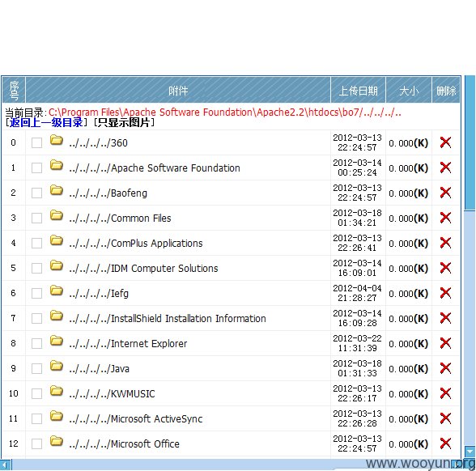The image size is (476, 471).
Task: Select checkbox for Microsoft ActiveSync row
Action: coord(36,419)
